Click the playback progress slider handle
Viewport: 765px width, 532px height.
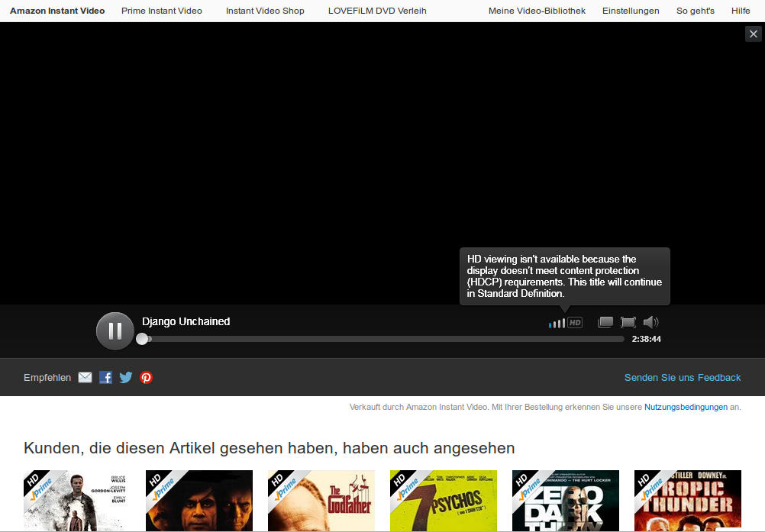point(142,339)
